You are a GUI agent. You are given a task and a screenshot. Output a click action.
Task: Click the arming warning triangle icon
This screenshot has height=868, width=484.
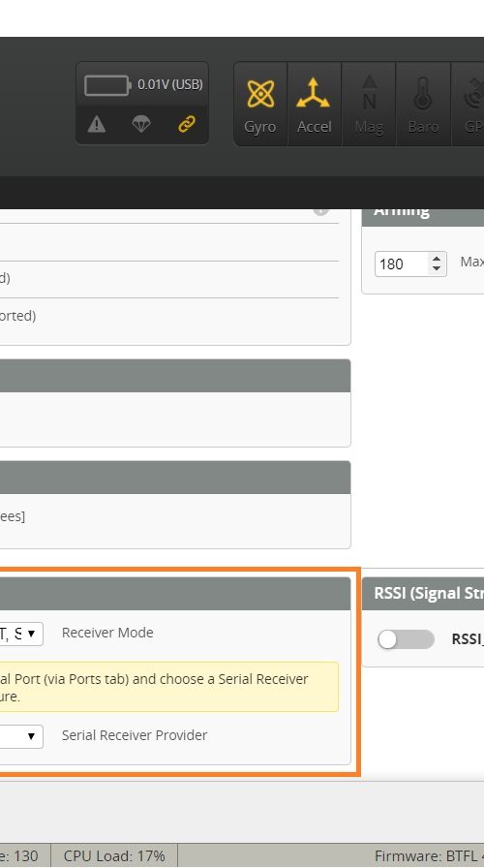97,125
